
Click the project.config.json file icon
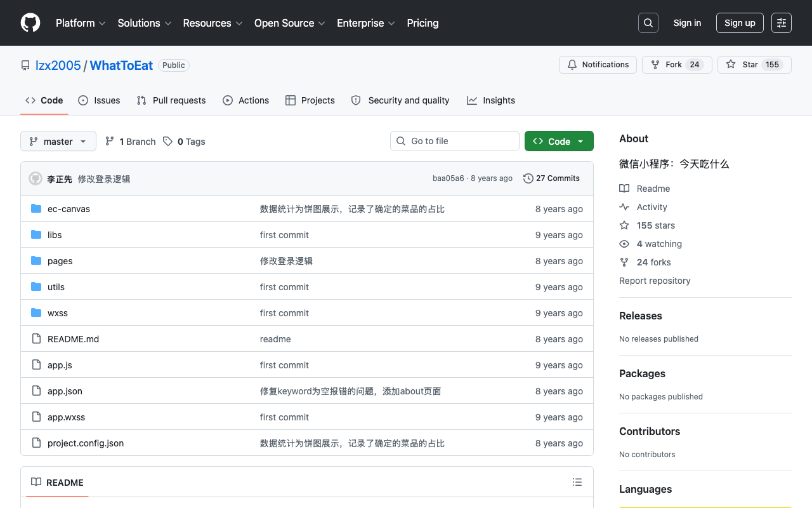tap(36, 443)
